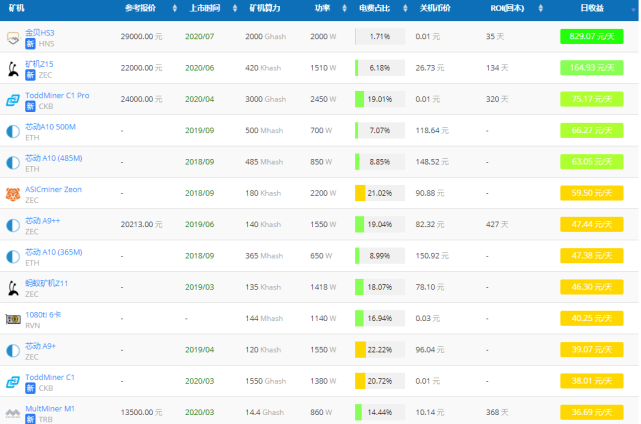The width and height of the screenshot is (641, 424).
Task: Click the 新 badge next to HNS
Action: 30,44
